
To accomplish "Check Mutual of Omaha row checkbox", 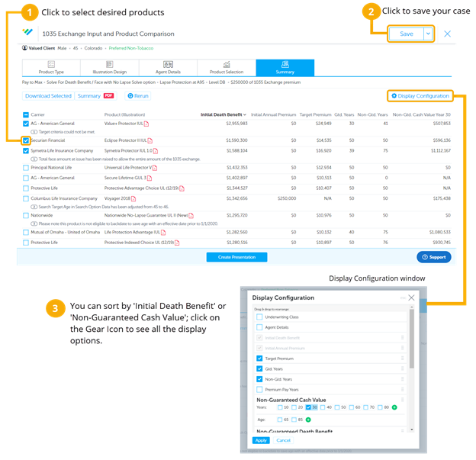I will coord(26,233).
